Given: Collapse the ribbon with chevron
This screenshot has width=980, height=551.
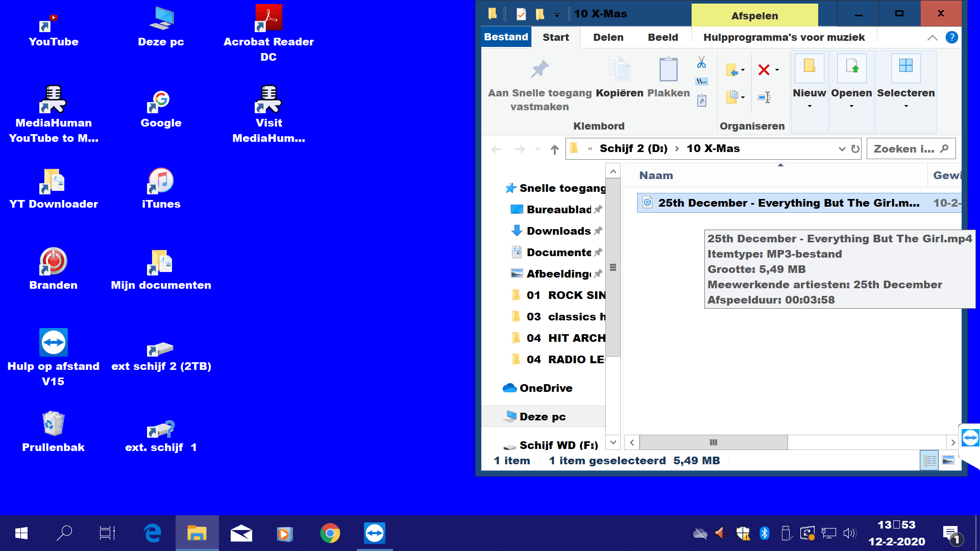Looking at the screenshot, I should (932, 37).
